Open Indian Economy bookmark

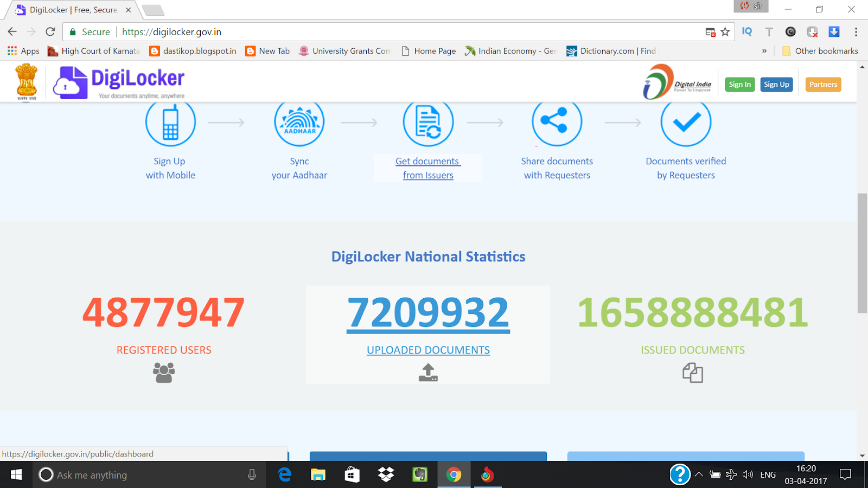coord(510,51)
